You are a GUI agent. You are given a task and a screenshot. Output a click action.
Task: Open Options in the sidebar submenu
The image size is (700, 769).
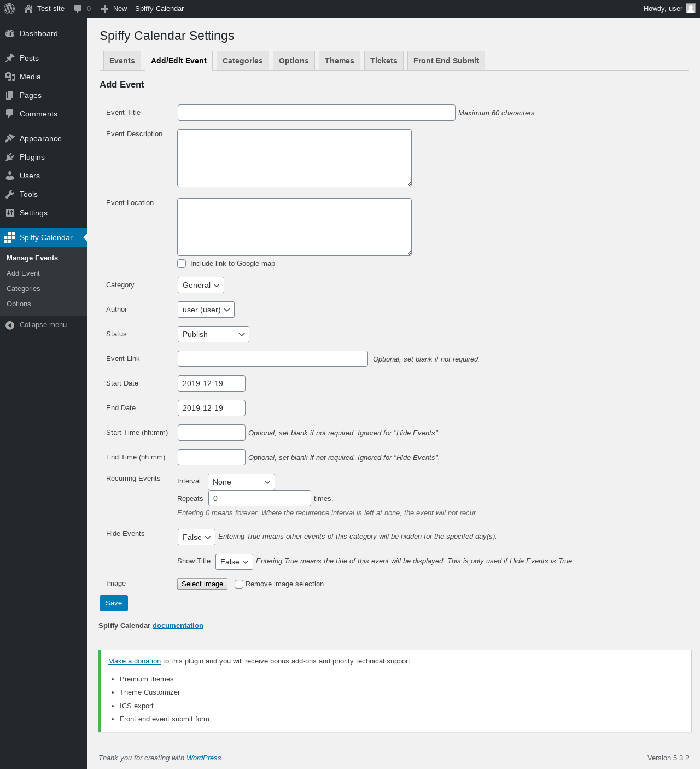coord(19,304)
